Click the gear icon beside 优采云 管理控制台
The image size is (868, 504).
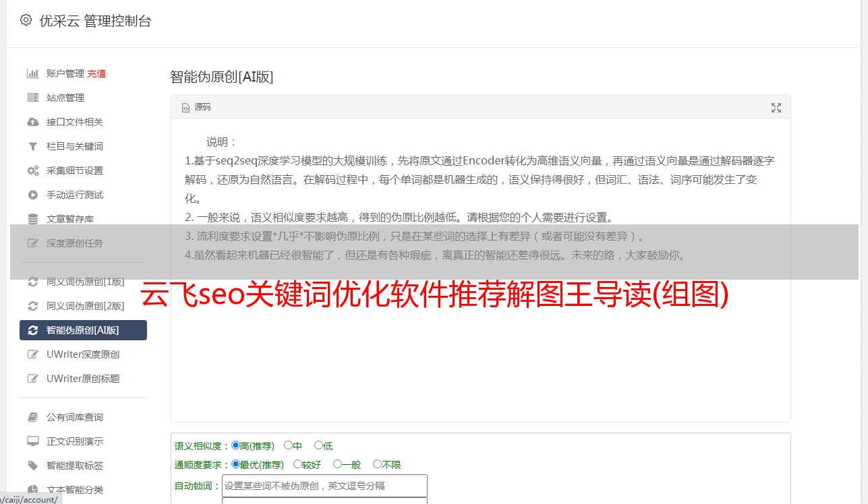point(26,20)
